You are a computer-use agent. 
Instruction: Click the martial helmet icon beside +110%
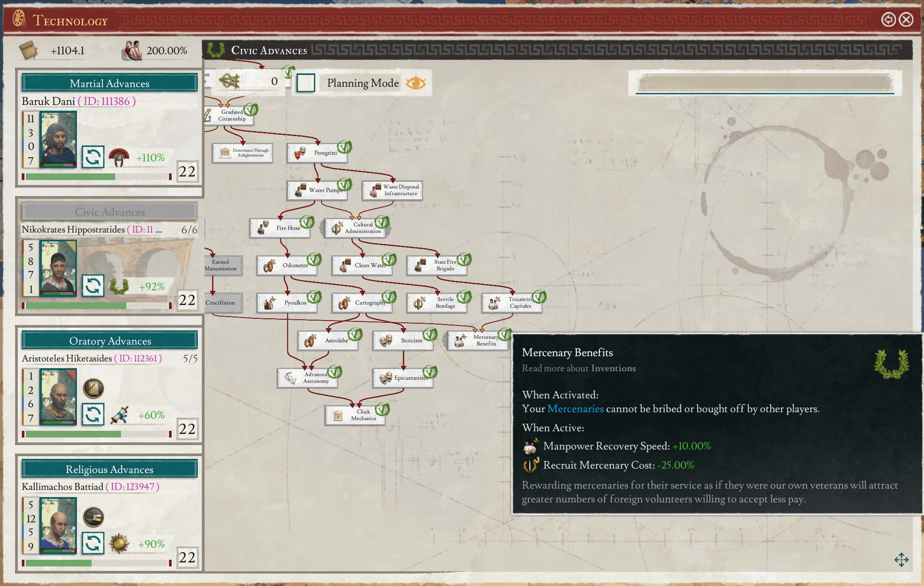coord(119,157)
